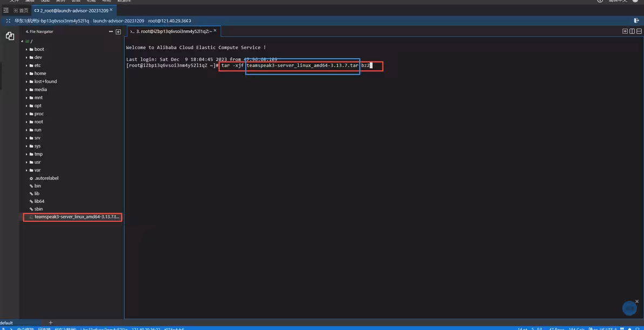
Task: Click the 4. File Navigator panel title
Action: click(x=39, y=32)
